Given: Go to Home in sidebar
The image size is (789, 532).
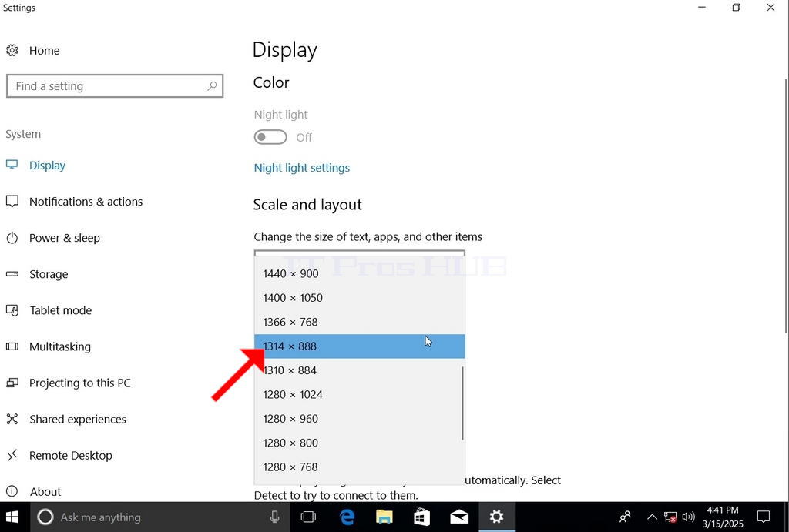Looking at the screenshot, I should (x=44, y=50).
